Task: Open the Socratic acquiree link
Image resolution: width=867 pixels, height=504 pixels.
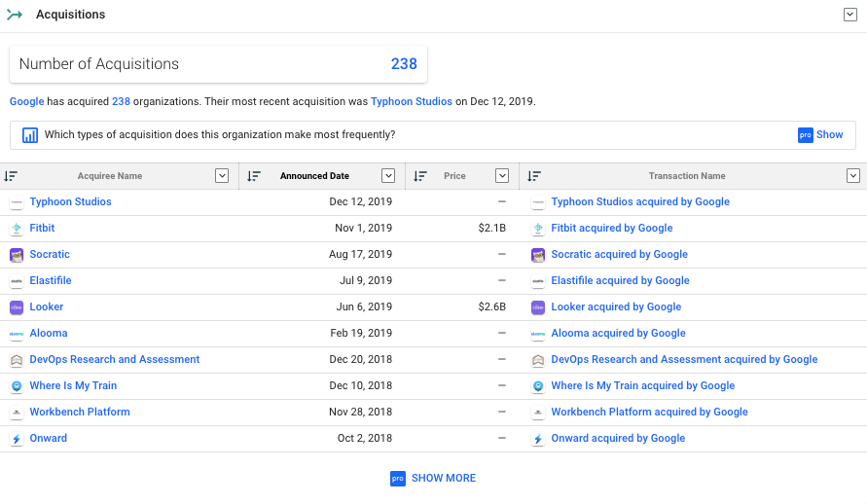Action: click(50, 254)
